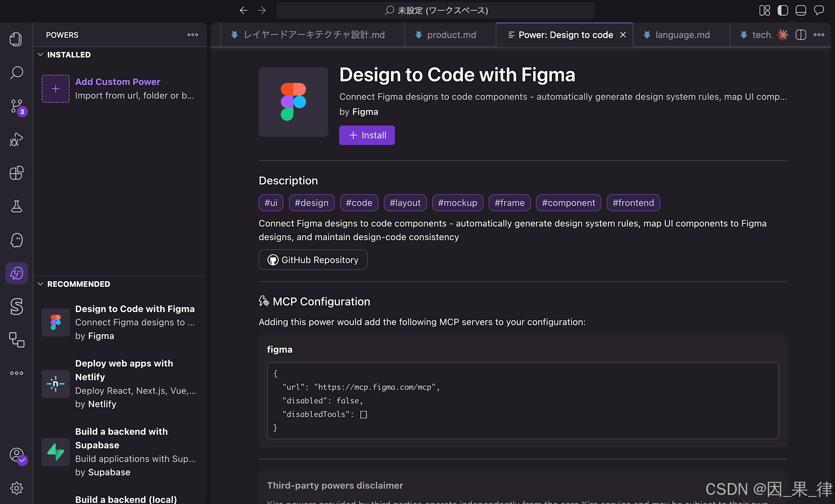Switch to the language.md tab
Viewport: 835px width, 504px height.
(x=682, y=35)
